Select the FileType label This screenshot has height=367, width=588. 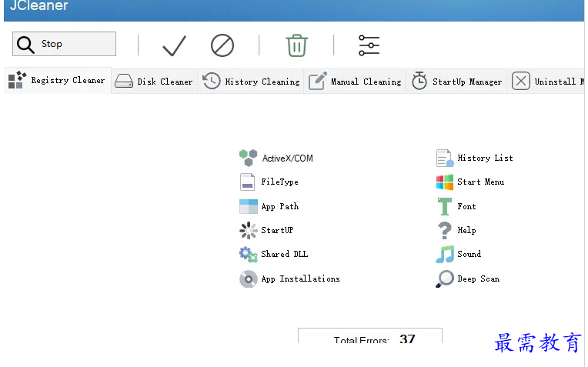279,182
